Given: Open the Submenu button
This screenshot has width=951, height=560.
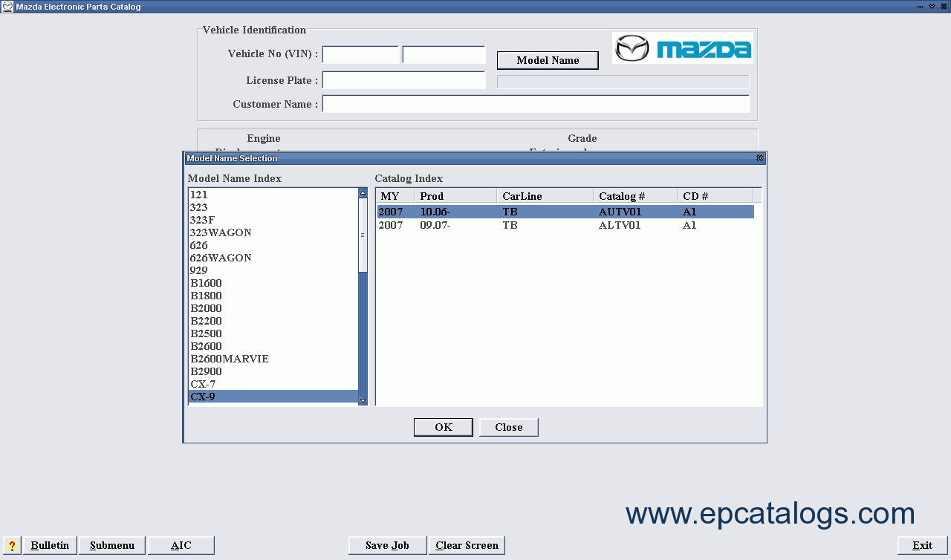Looking at the screenshot, I should pyautogui.click(x=112, y=545).
